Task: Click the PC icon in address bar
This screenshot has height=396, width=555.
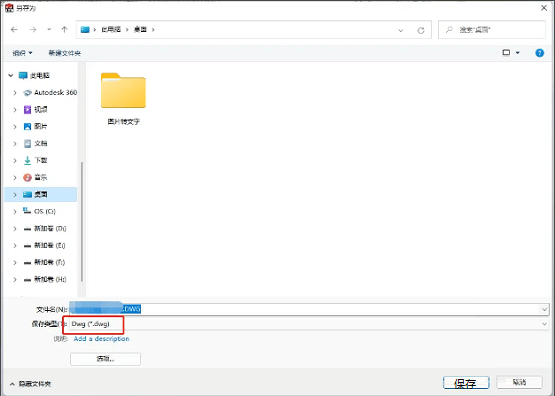Action: [85, 30]
